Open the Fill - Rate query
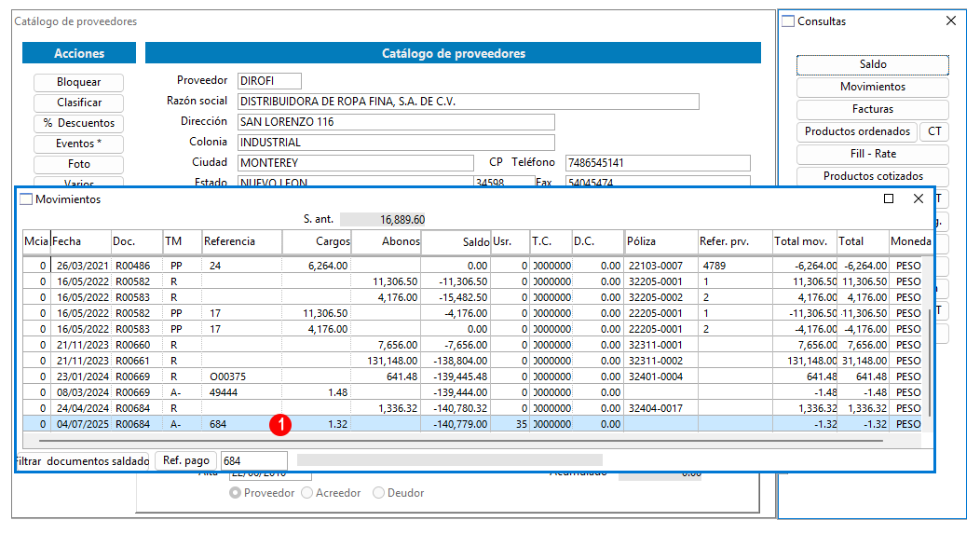 pyautogui.click(x=873, y=154)
